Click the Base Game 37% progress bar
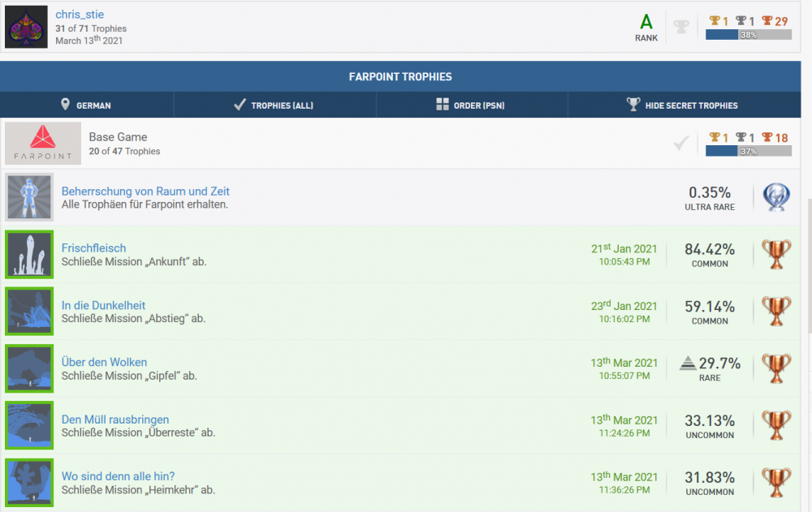The width and height of the screenshot is (812, 512). click(x=748, y=151)
